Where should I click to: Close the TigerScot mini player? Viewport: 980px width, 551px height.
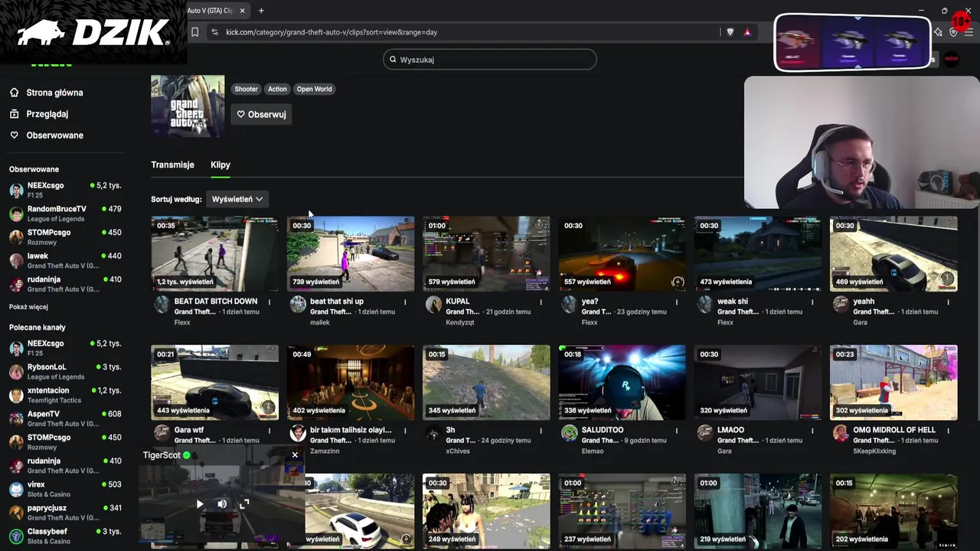point(295,455)
